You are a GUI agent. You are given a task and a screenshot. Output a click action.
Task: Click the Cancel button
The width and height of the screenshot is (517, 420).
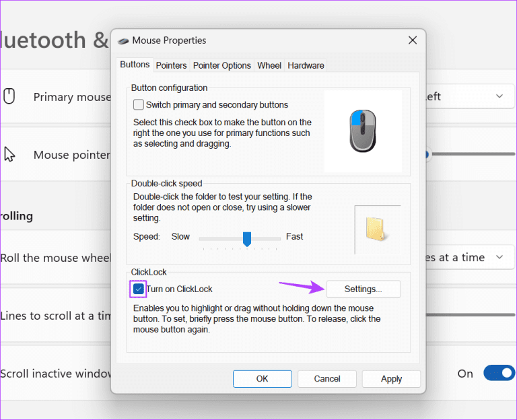(327, 379)
